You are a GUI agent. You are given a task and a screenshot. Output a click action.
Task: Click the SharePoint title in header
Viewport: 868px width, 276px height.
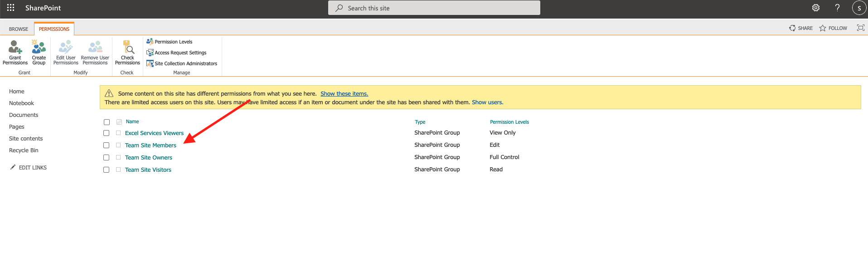(43, 8)
